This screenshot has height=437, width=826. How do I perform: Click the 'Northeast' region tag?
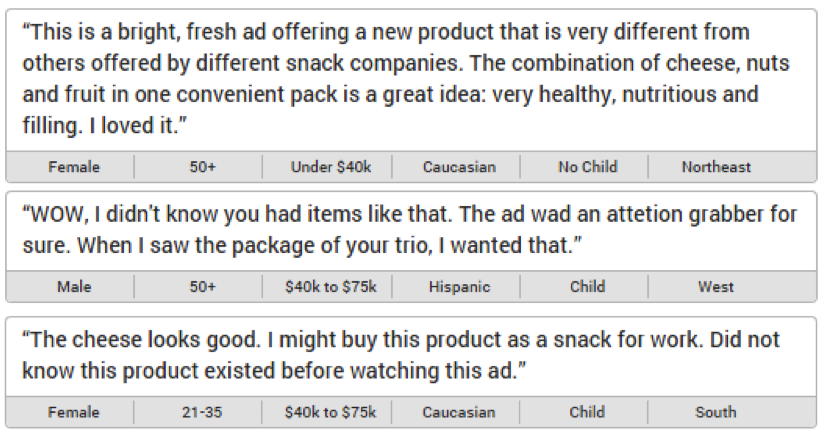(x=716, y=167)
